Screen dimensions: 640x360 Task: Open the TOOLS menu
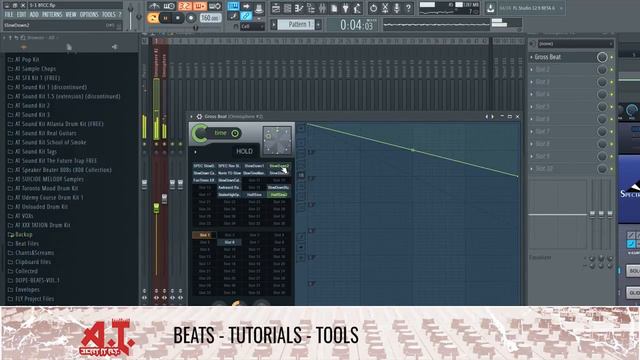[109, 15]
